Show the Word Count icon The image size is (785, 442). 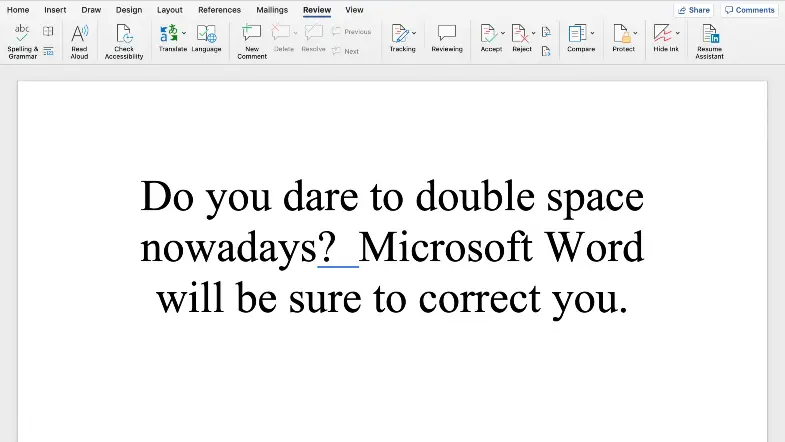[x=48, y=51]
